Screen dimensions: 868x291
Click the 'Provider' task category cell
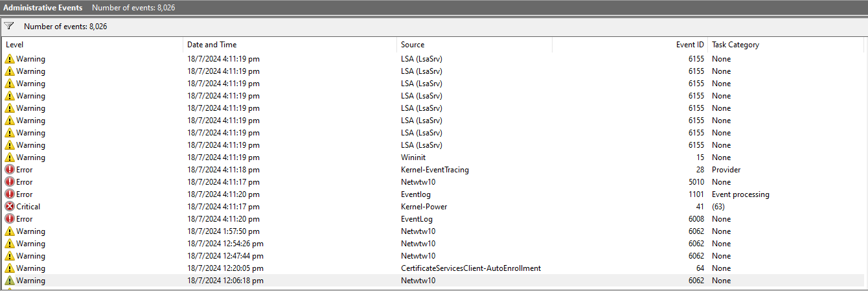726,170
